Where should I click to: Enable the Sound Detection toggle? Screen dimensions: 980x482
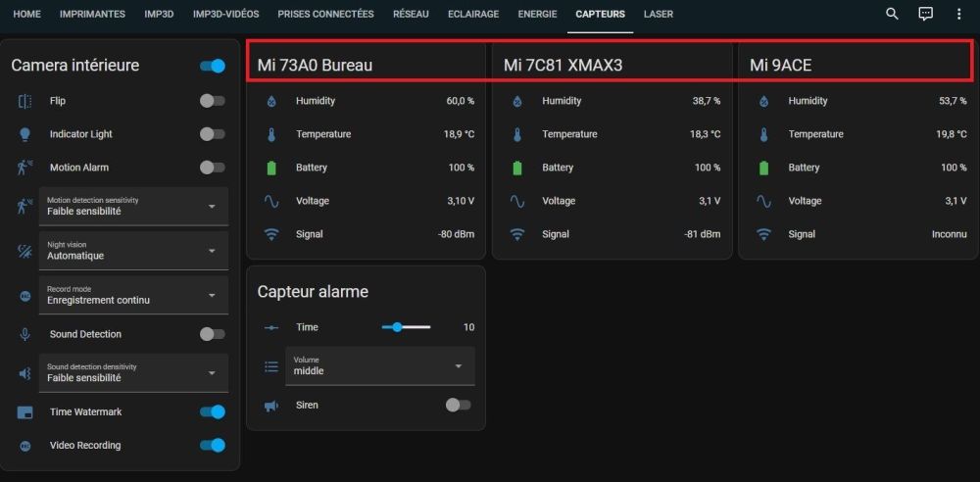tap(213, 334)
